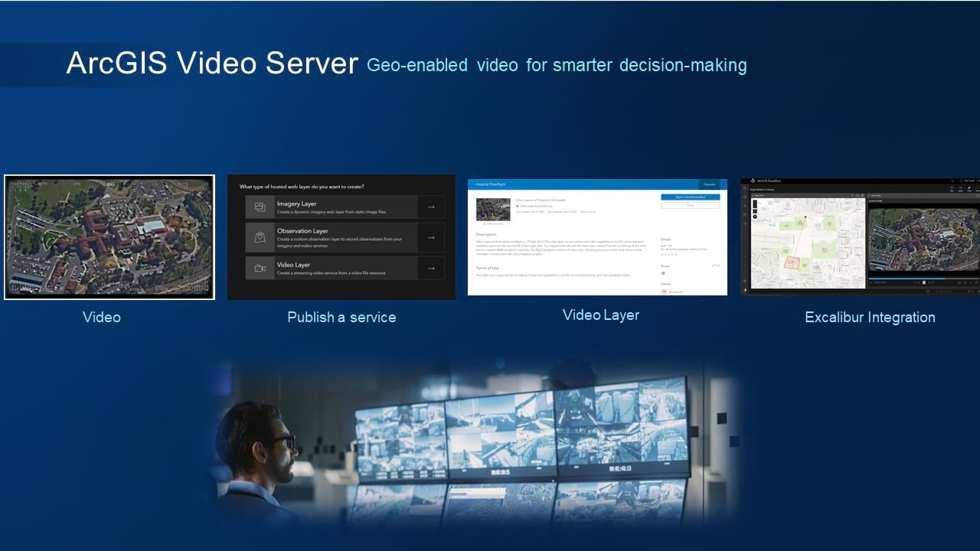Click the 'Details' heading on the item page
980x551 pixels.
click(666, 240)
